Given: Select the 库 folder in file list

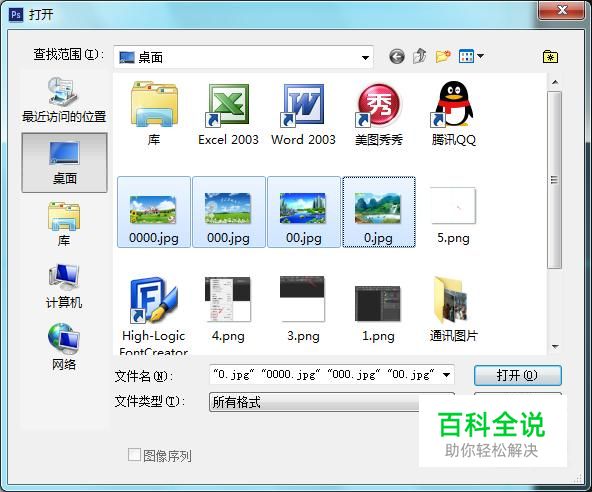Looking at the screenshot, I should pos(154,114).
